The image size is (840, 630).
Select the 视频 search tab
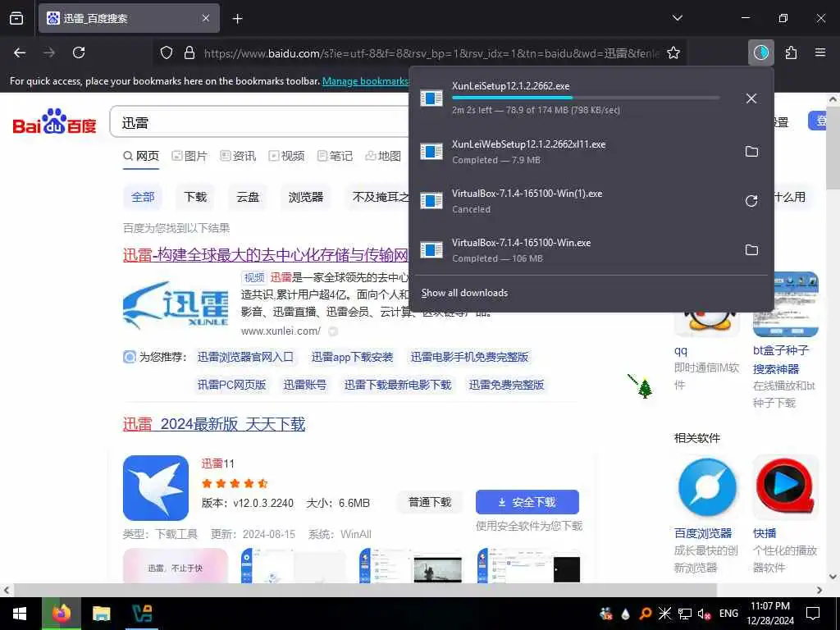(x=286, y=156)
